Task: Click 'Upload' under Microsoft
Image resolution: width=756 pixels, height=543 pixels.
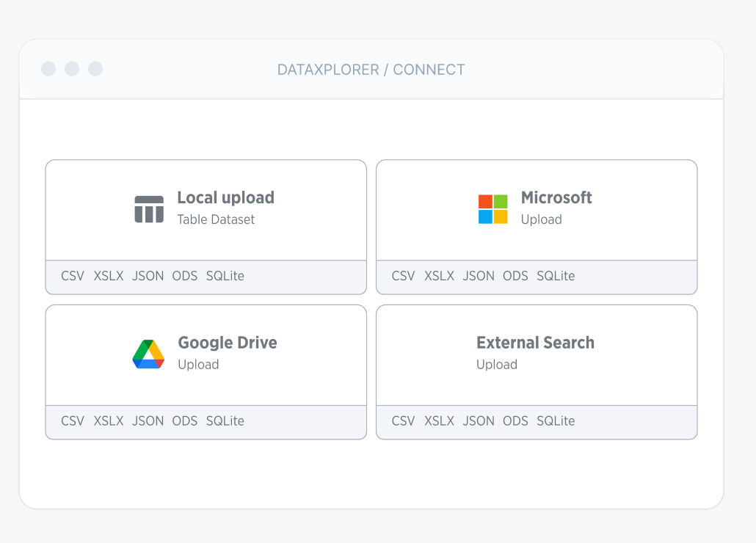Action: [x=542, y=219]
